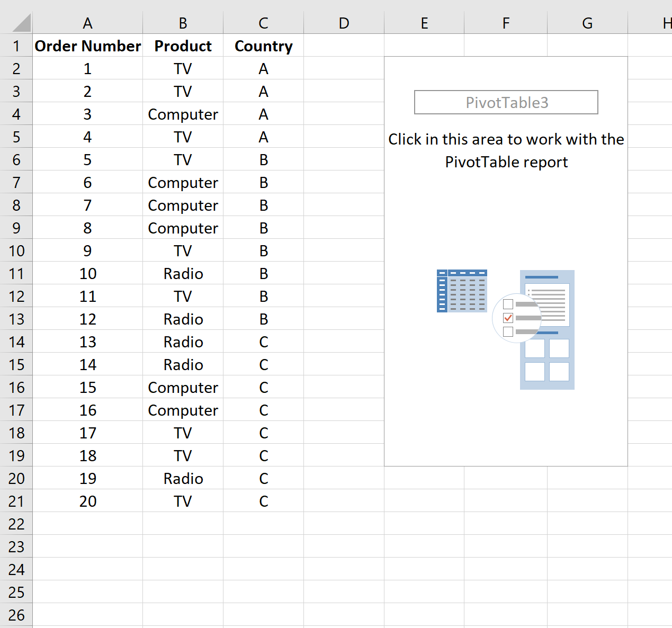Select the Country header cell

[x=263, y=46]
